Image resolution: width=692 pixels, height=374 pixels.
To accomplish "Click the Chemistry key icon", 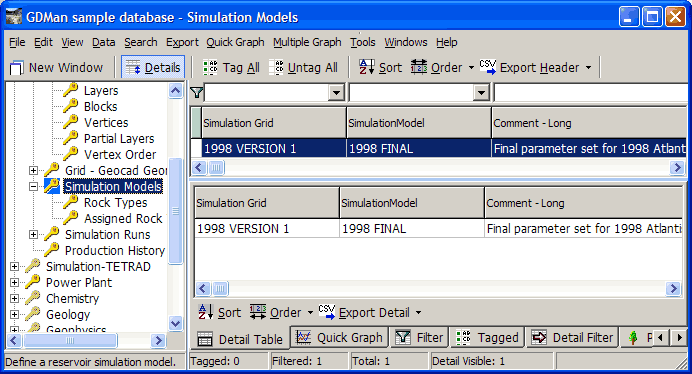I will (33, 298).
